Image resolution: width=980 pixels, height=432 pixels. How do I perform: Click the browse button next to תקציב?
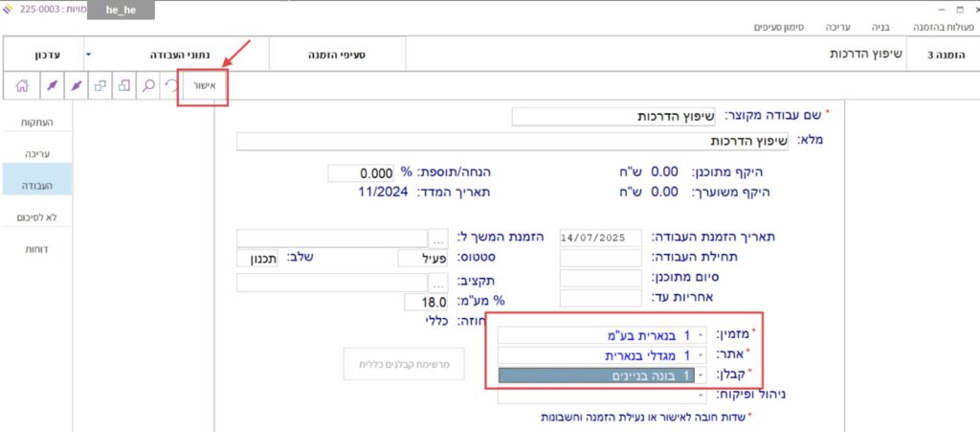tap(438, 283)
